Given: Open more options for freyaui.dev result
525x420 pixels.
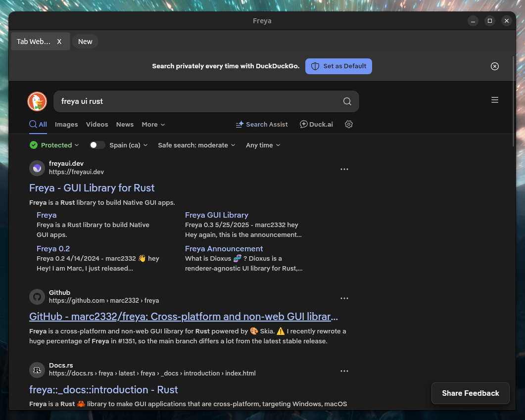Looking at the screenshot, I should coord(344,169).
